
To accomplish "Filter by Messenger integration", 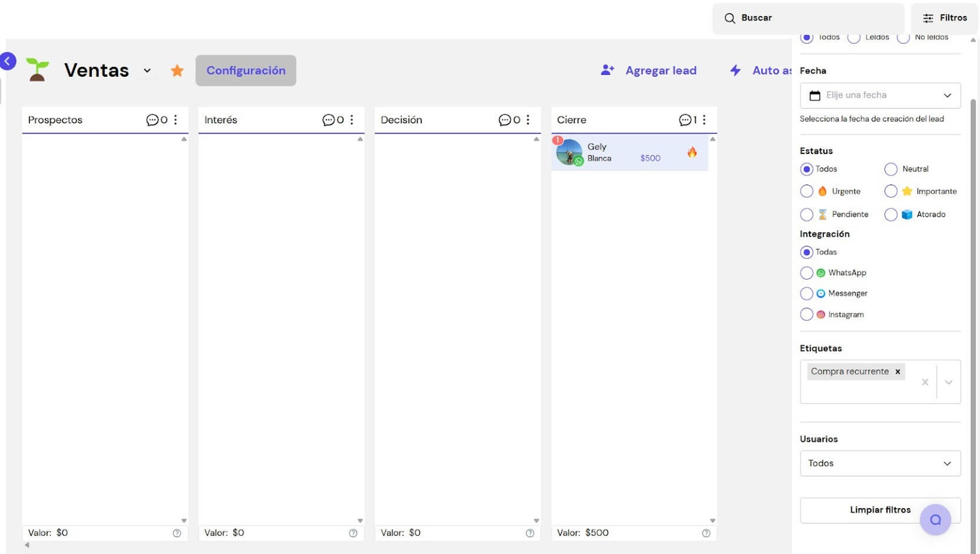I will pos(806,294).
